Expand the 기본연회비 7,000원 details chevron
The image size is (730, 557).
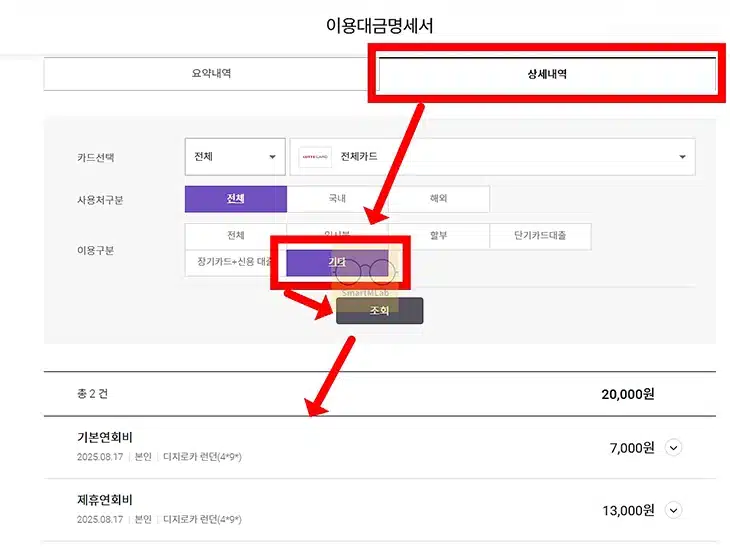[673, 448]
